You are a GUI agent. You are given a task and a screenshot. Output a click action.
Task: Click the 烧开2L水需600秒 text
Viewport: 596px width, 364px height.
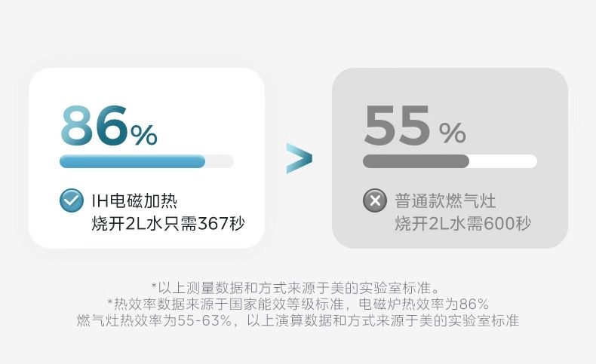[462, 224]
